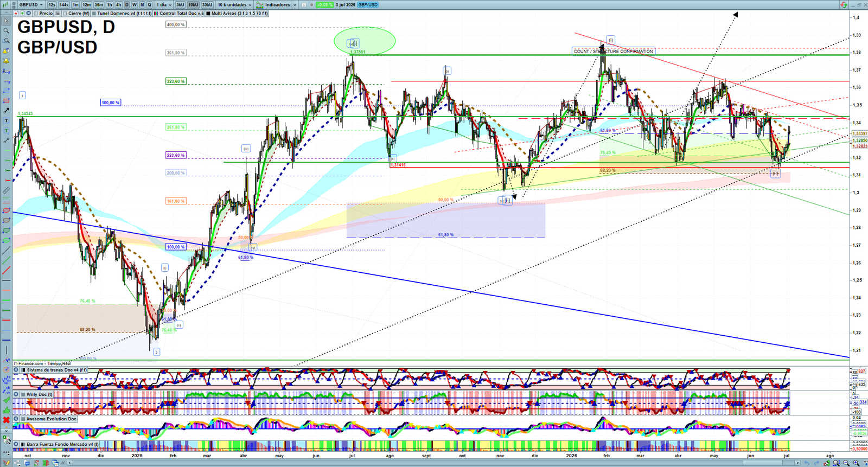868x467 pixels.
Task: Click the green check mark icon
Action: point(7,400)
